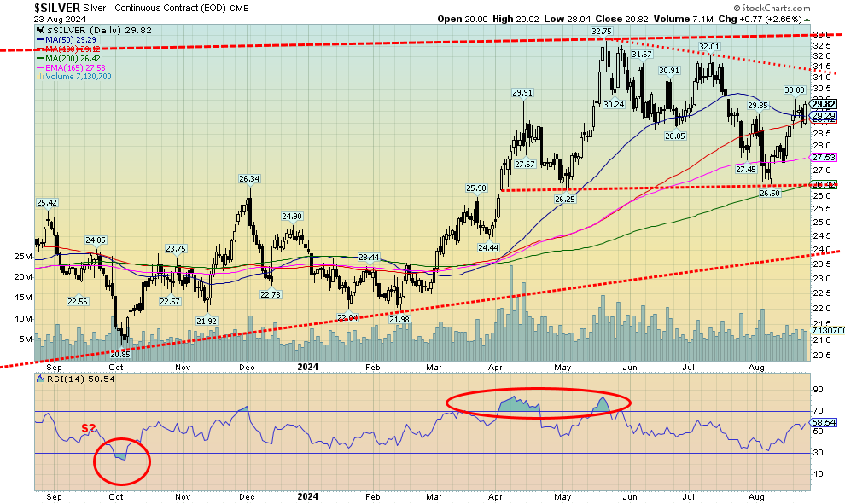
Task: Select the 58.54 RSI value tag
Action: click(x=822, y=422)
